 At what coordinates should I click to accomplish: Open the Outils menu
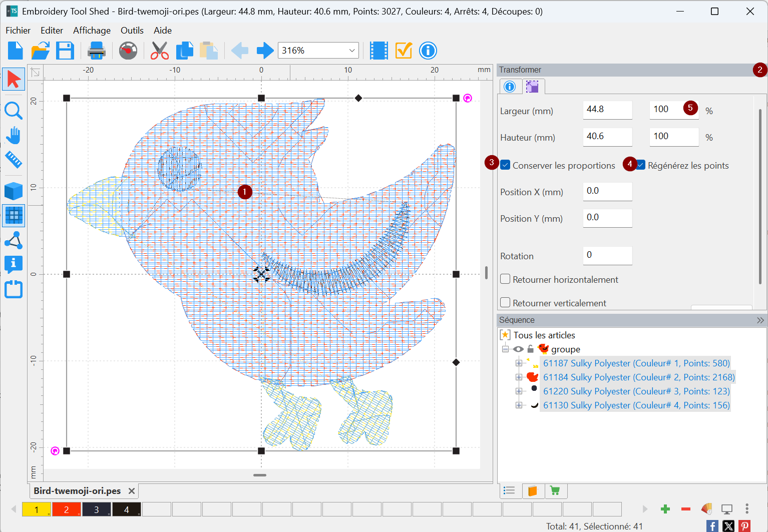(x=132, y=31)
